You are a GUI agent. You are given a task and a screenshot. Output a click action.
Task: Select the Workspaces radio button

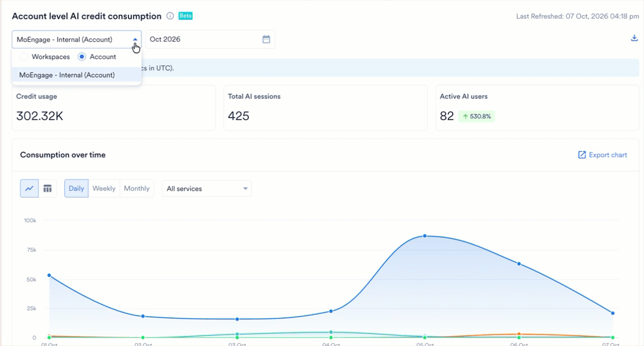point(24,57)
